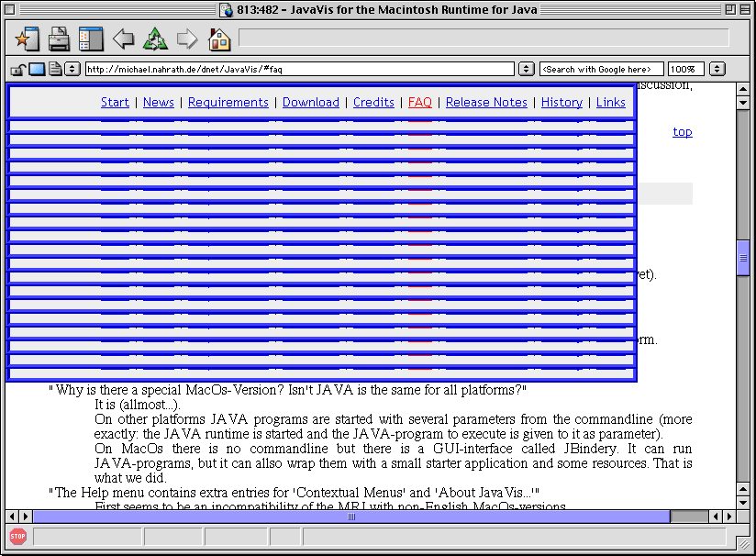
Task: Click the URL address field
Action: pyautogui.click(x=300, y=69)
